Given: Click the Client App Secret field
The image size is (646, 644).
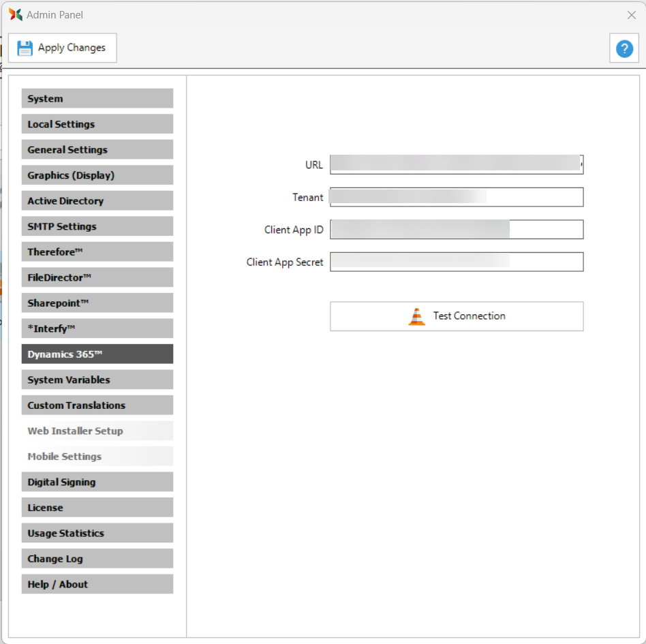Looking at the screenshot, I should [x=456, y=262].
